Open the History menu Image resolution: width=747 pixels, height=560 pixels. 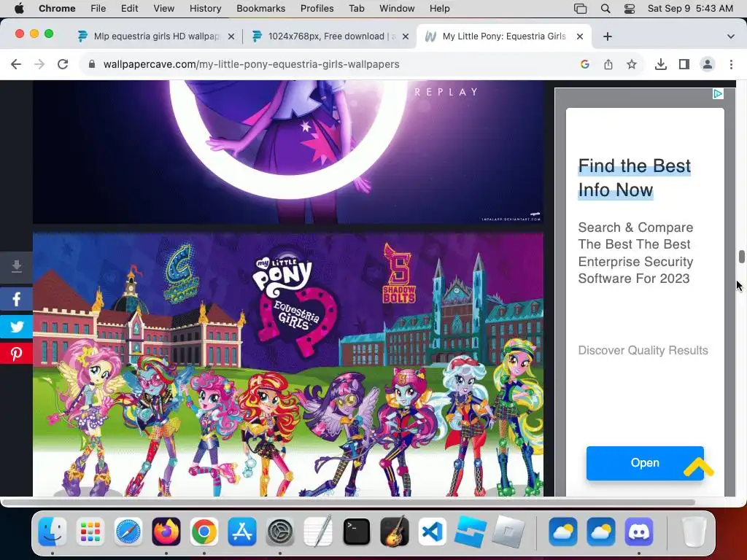pos(205,9)
